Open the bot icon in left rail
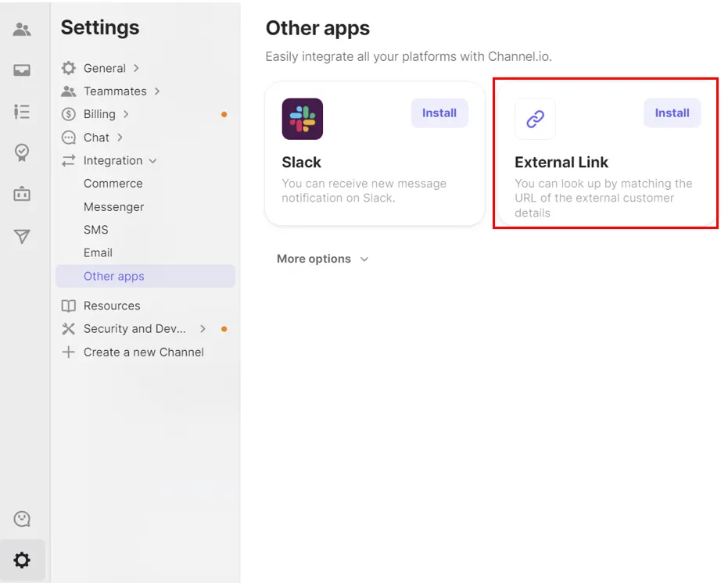This screenshot has height=583, width=728. (x=22, y=195)
